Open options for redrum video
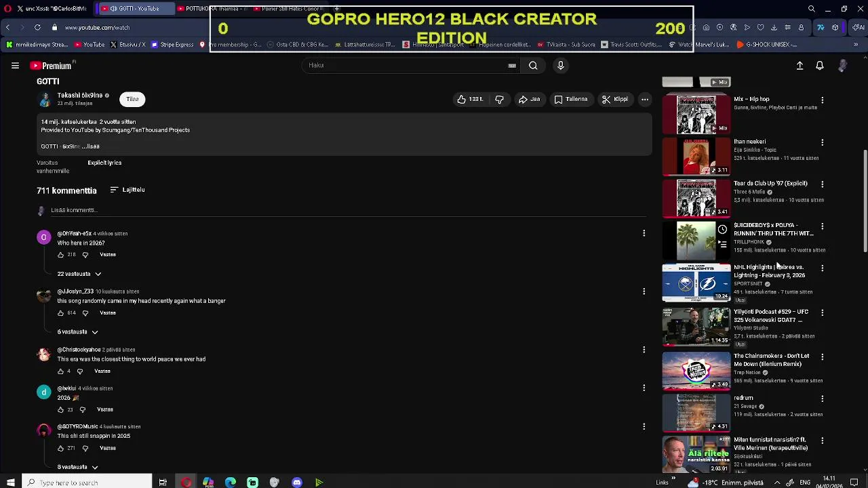This screenshot has width=868, height=488. coord(822,399)
